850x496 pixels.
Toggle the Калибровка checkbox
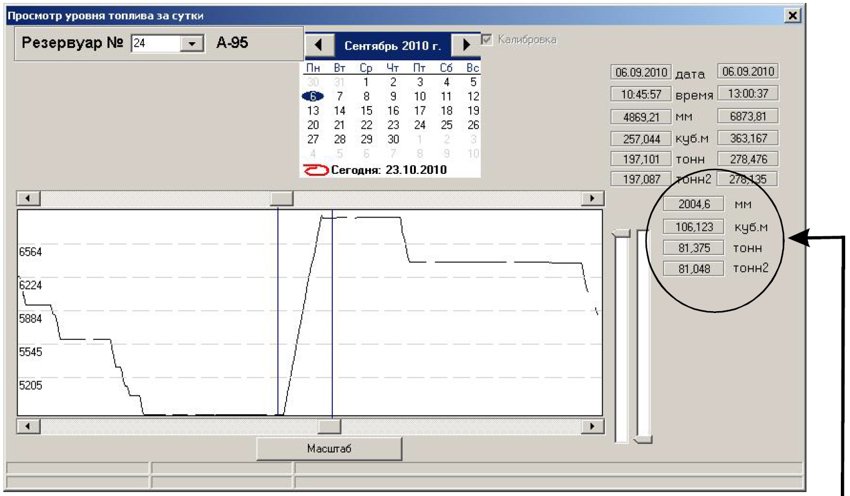point(487,40)
